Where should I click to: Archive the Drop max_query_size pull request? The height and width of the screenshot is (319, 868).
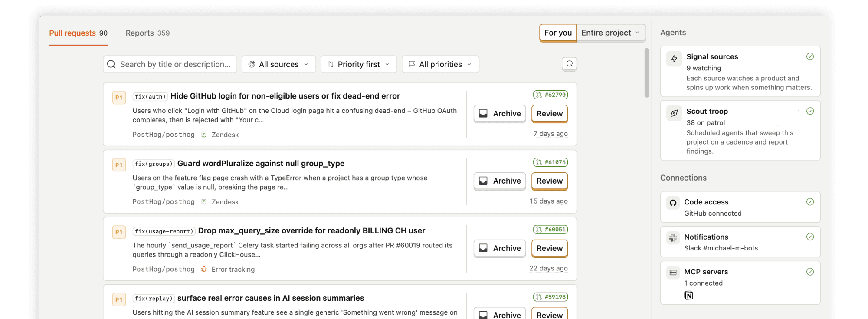coord(500,248)
